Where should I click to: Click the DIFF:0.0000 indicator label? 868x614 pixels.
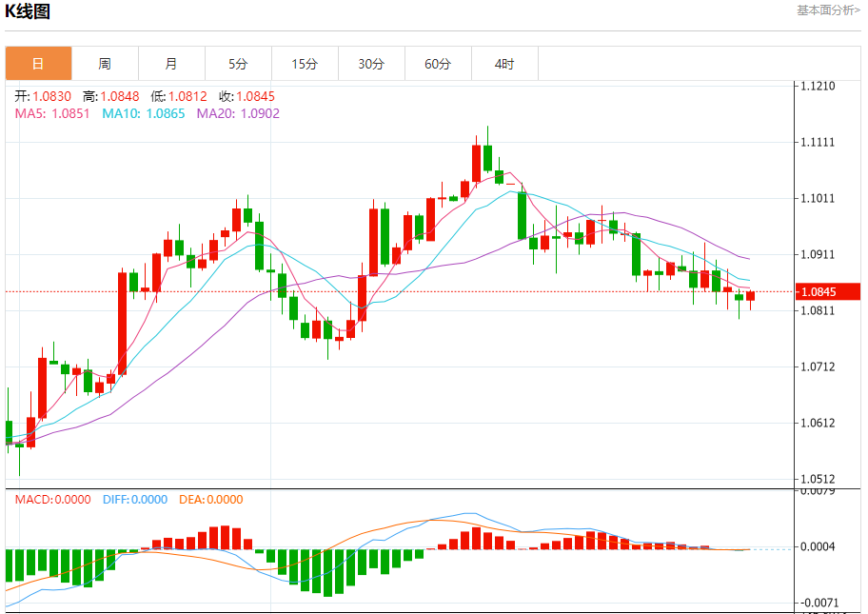(x=135, y=500)
